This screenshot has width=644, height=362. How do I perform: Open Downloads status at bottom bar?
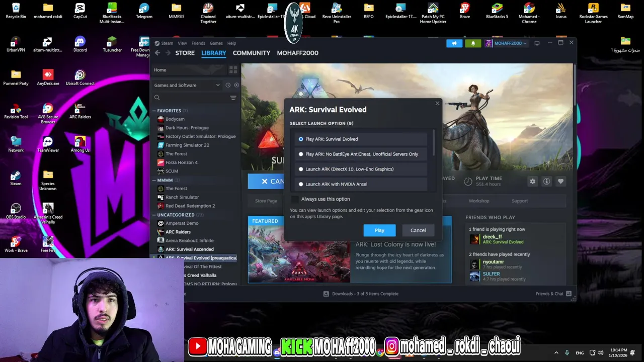pos(361,294)
